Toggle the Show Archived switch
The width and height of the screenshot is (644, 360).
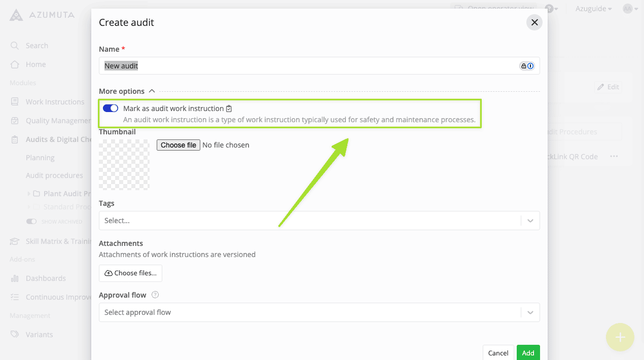coord(31,222)
